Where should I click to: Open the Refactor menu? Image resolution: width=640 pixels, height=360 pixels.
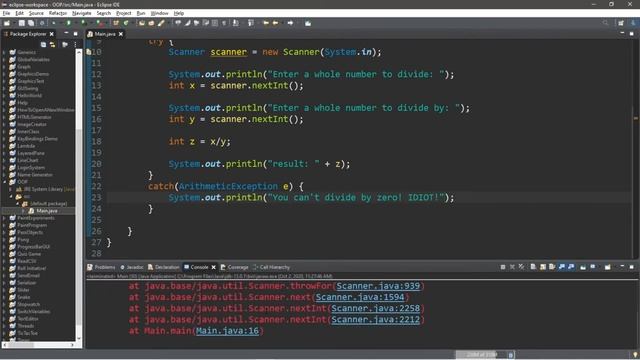58,13
